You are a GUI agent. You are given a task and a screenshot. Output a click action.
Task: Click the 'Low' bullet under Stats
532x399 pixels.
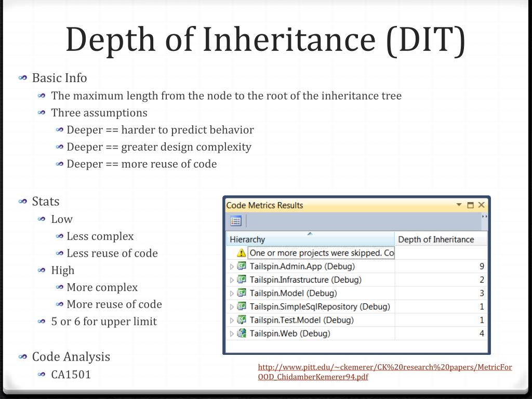pyautogui.click(x=62, y=219)
